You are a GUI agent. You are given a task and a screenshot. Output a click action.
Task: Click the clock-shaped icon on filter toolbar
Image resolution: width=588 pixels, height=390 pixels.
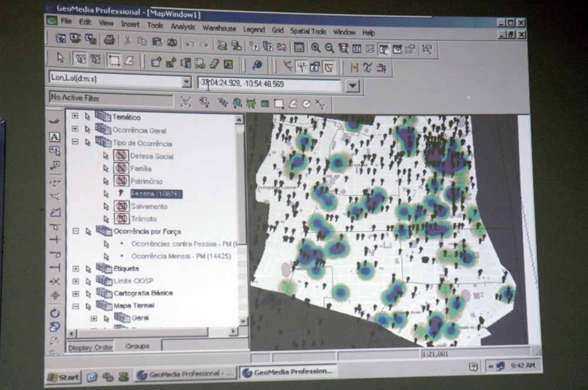307,104
